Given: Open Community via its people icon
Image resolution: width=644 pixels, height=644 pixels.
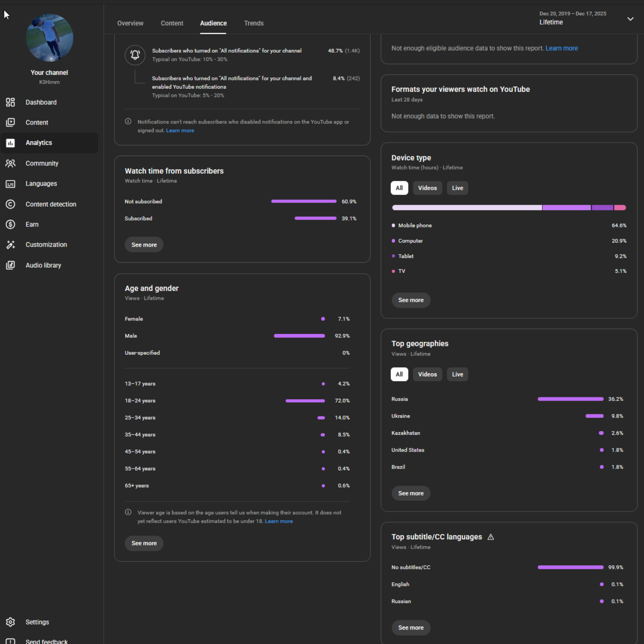Looking at the screenshot, I should click(10, 163).
